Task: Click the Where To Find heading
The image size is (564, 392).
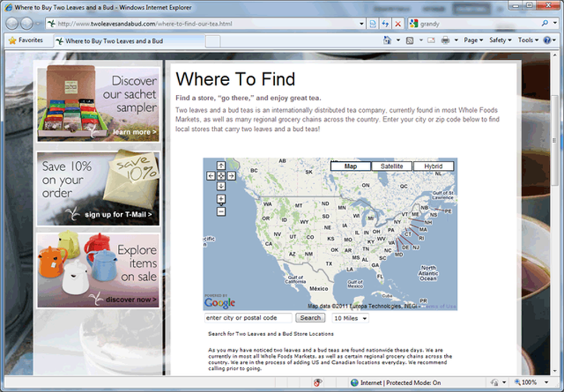Action: pyautogui.click(x=235, y=79)
